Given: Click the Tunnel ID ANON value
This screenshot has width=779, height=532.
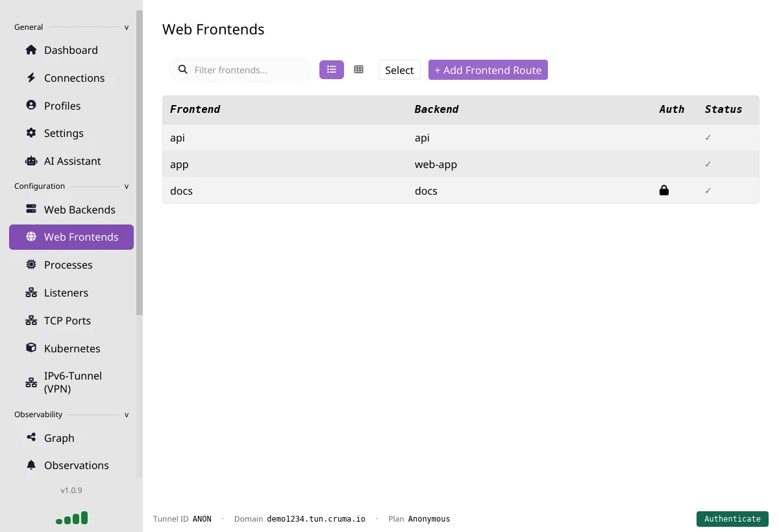Looking at the screenshot, I should (x=202, y=519).
